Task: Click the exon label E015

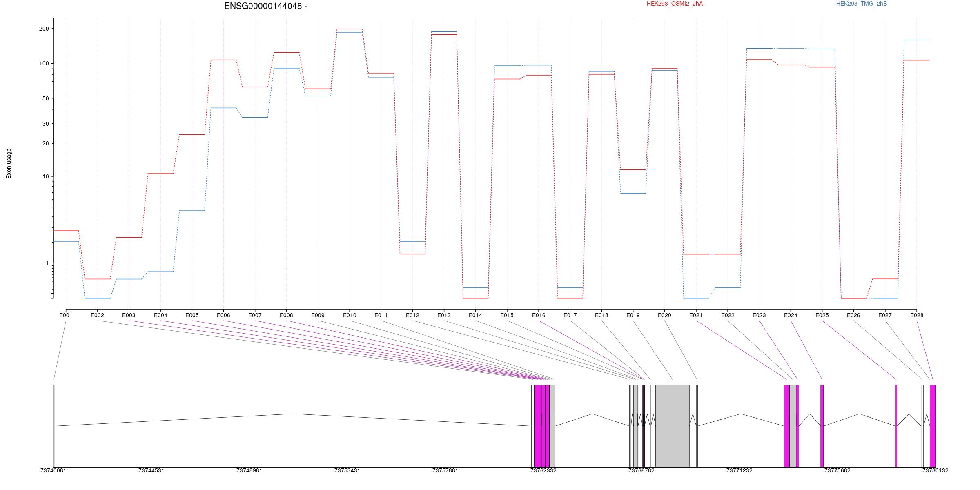Action: point(507,315)
